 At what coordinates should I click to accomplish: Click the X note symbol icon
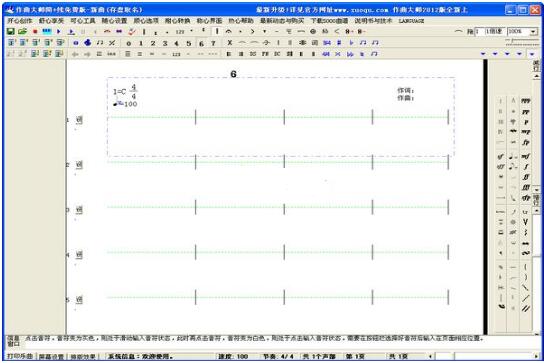click(229, 43)
